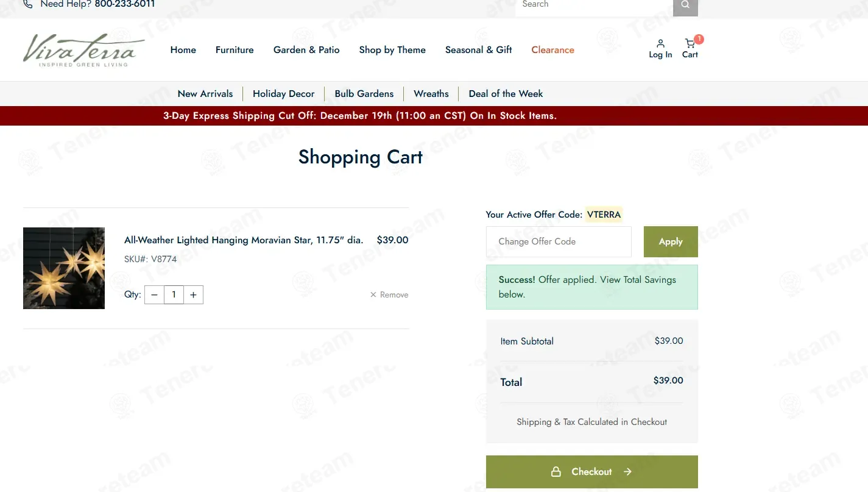Click the Total label in summary

click(511, 382)
